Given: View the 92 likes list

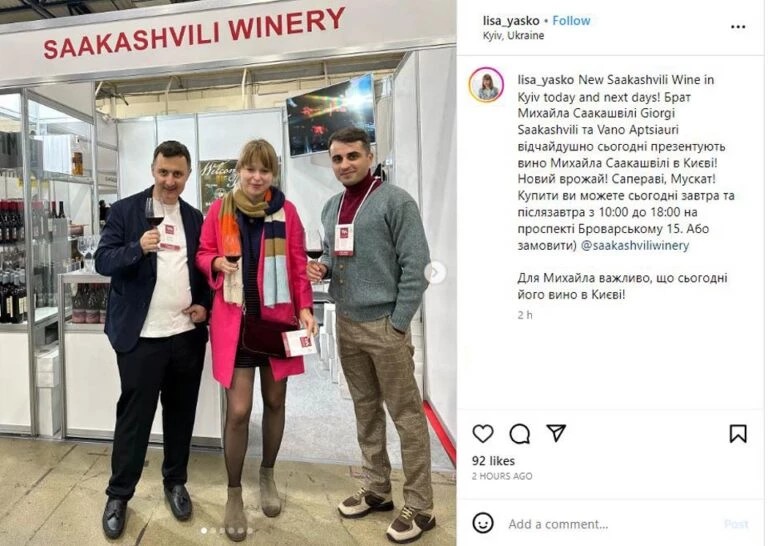Looking at the screenshot, I should (x=493, y=461).
